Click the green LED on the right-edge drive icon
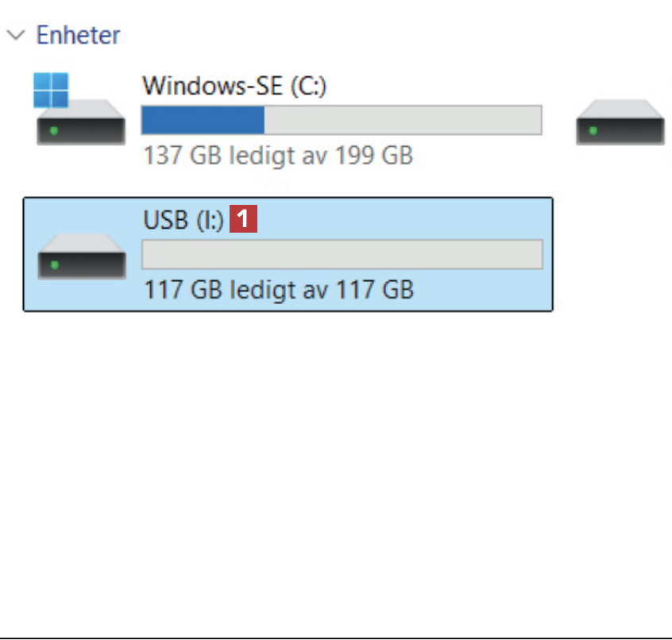 [x=593, y=130]
